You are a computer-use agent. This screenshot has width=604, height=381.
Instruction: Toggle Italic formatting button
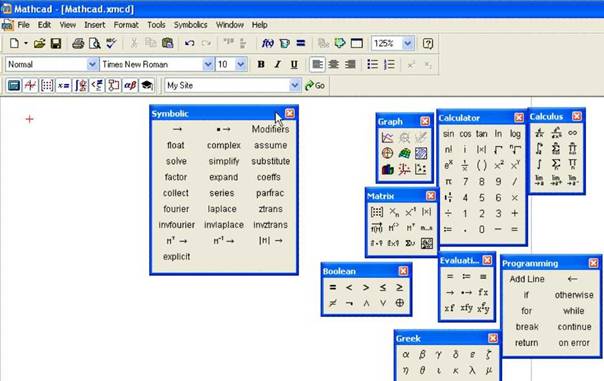(277, 64)
